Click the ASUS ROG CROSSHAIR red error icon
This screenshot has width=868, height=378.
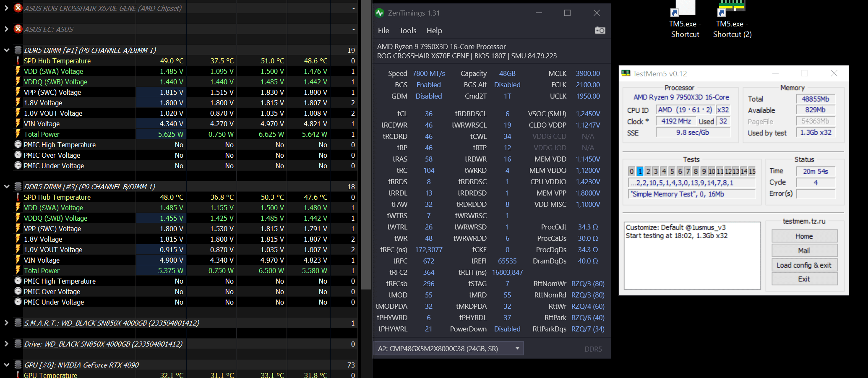[18, 8]
